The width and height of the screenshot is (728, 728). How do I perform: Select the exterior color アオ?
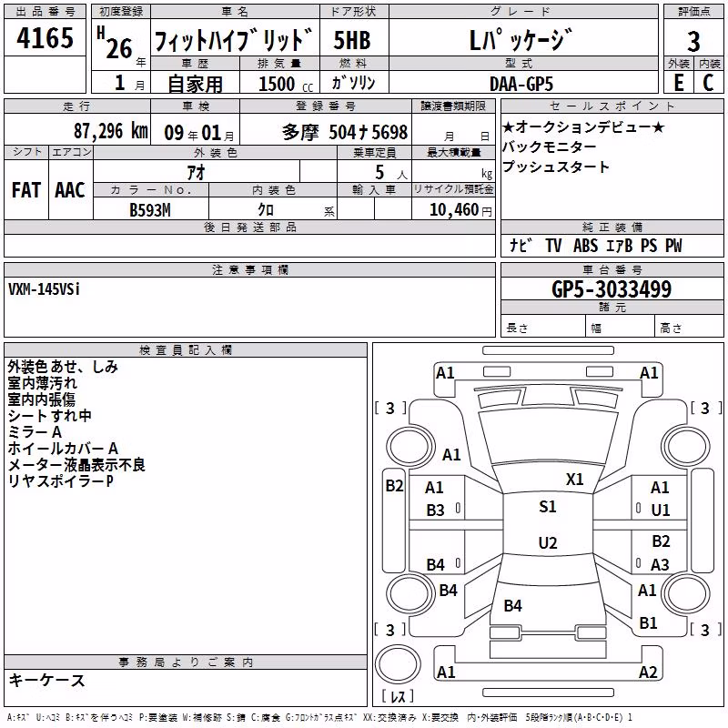(196, 172)
